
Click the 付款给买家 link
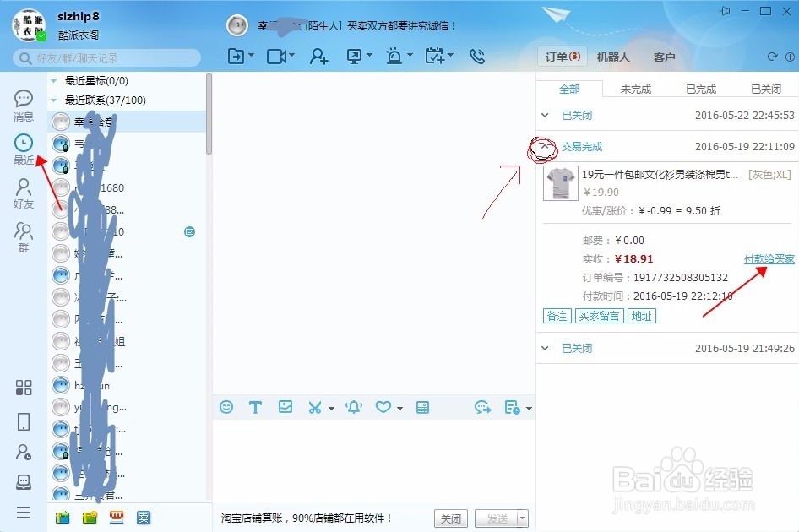(x=768, y=259)
